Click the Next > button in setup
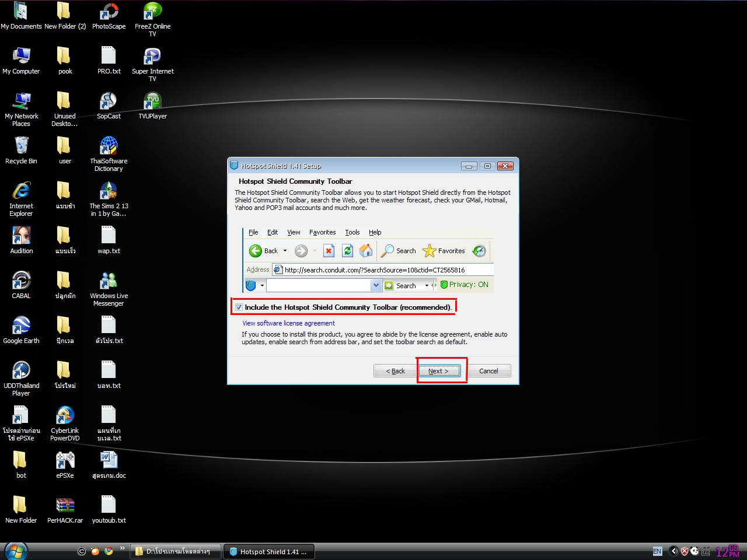The width and height of the screenshot is (747, 560). click(439, 371)
